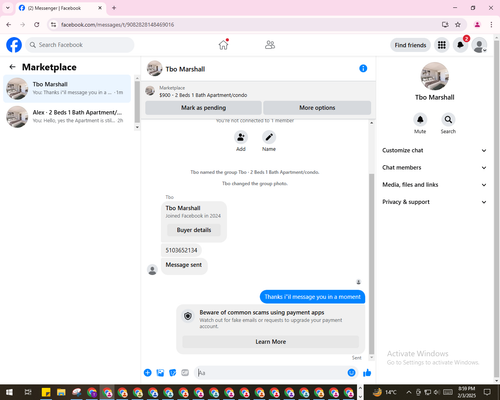Click More options button

(317, 108)
